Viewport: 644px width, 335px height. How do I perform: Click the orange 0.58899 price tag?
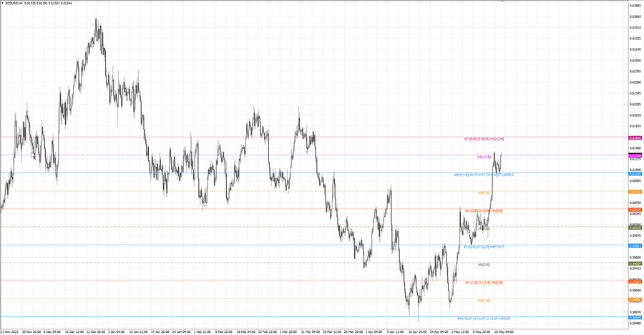click(635, 300)
